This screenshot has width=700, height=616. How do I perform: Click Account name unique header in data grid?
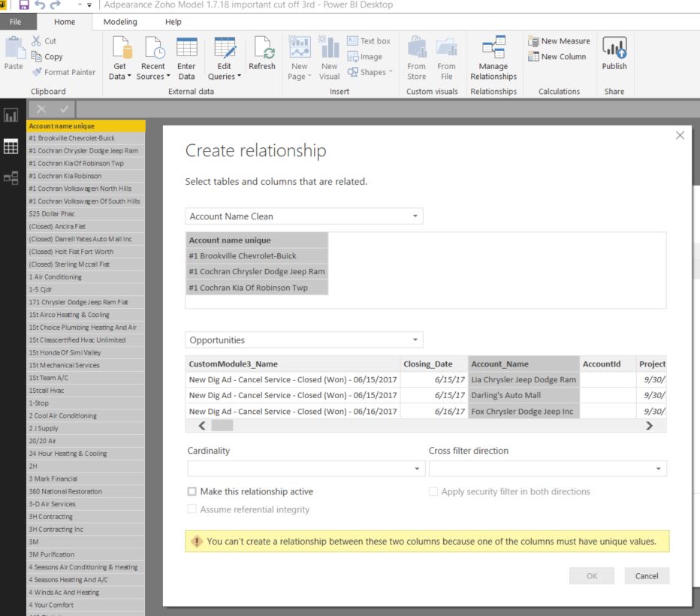coord(86,126)
